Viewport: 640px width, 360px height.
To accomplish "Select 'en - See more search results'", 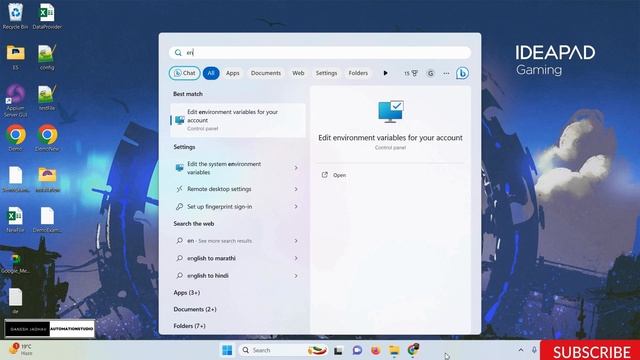I will tap(230, 241).
